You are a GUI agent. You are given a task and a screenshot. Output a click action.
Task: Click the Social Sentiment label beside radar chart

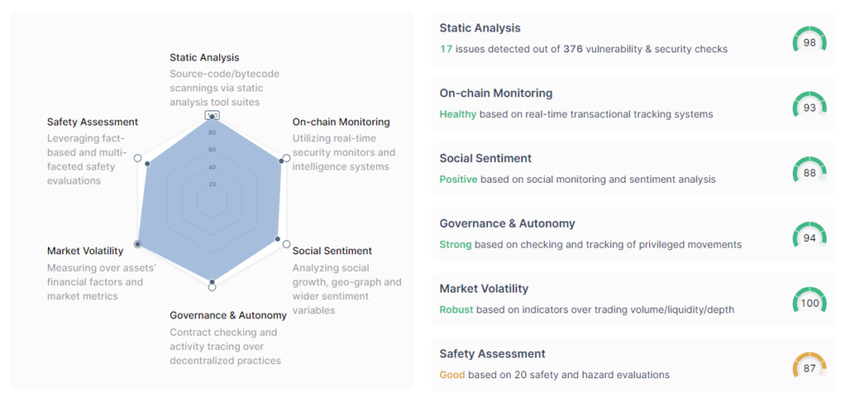click(x=331, y=251)
